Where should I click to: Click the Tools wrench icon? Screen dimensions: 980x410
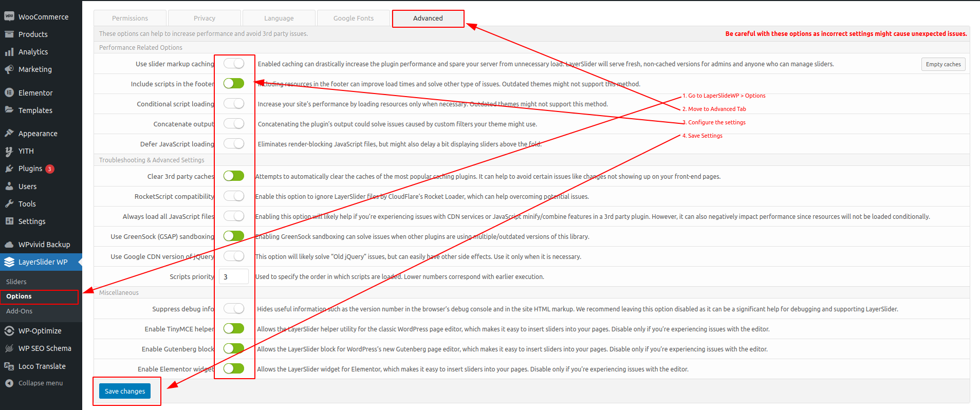coord(9,204)
